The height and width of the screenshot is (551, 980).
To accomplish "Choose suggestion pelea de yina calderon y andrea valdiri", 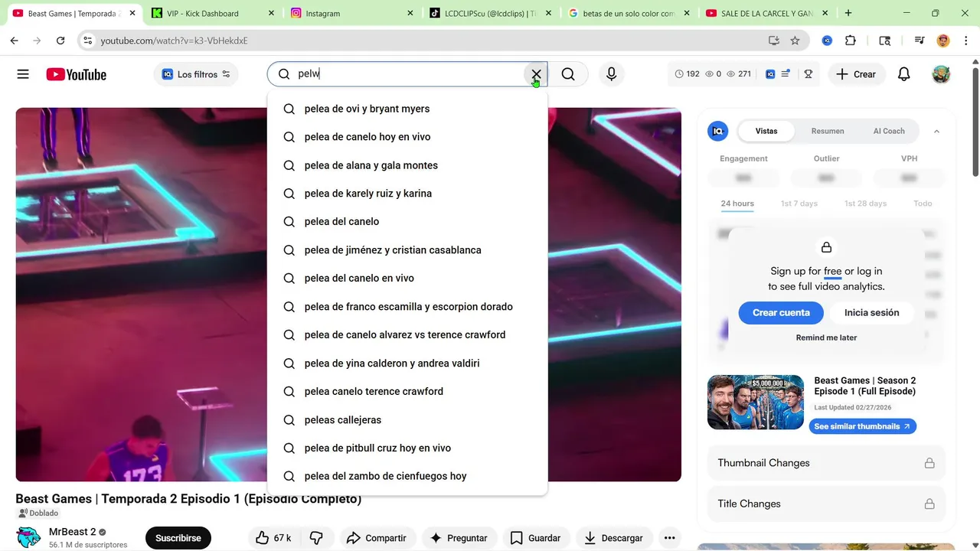I will click(x=407, y=363).
